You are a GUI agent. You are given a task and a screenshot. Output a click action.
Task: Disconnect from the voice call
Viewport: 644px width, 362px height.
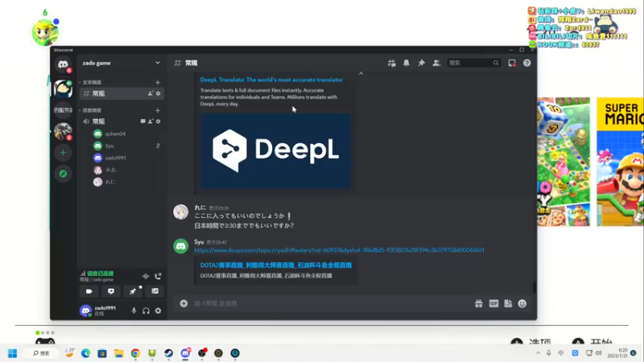(x=158, y=276)
